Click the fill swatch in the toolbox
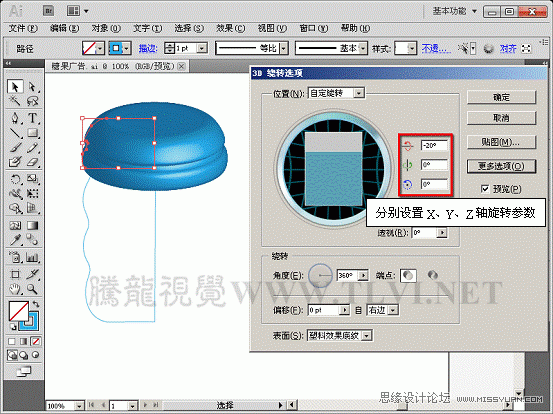Viewport: 553px width, 414px height. click(x=19, y=311)
